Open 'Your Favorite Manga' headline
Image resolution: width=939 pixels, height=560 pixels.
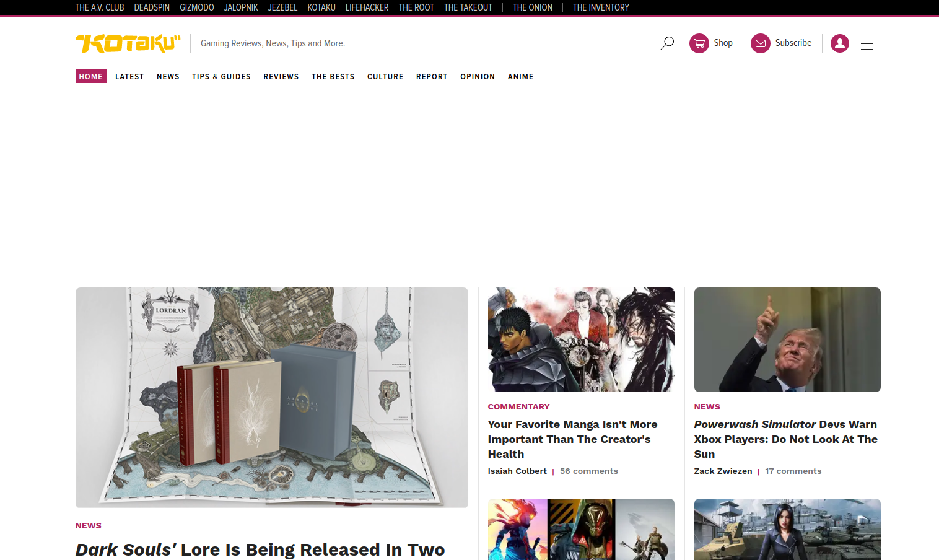click(x=573, y=439)
